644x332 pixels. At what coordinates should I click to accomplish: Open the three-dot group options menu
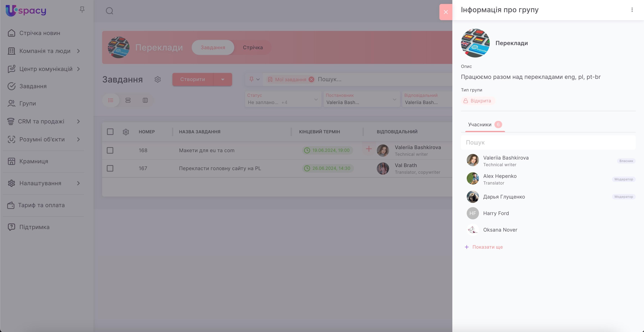pyautogui.click(x=632, y=10)
